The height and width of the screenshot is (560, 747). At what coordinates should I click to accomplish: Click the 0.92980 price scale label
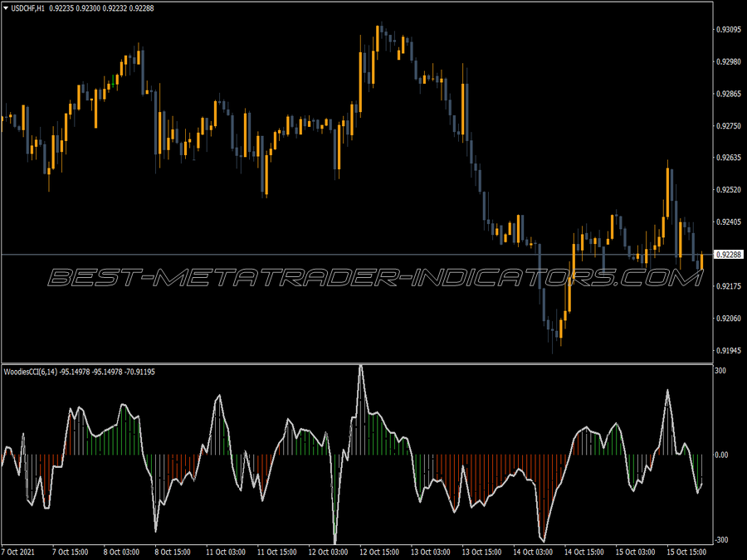[729, 61]
